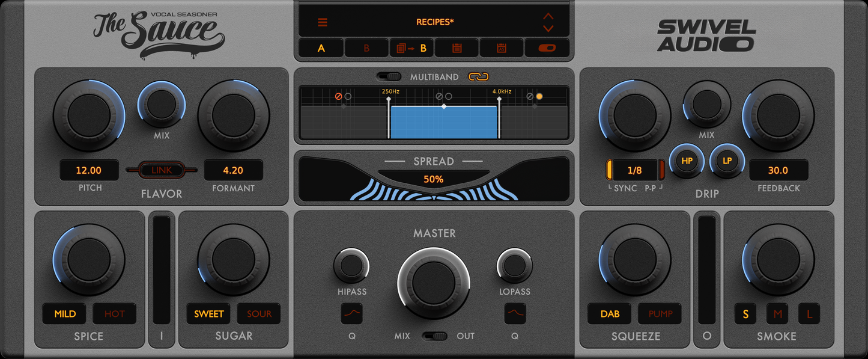Toggle the pill-shaped bypass button in preset bar

pos(547,48)
